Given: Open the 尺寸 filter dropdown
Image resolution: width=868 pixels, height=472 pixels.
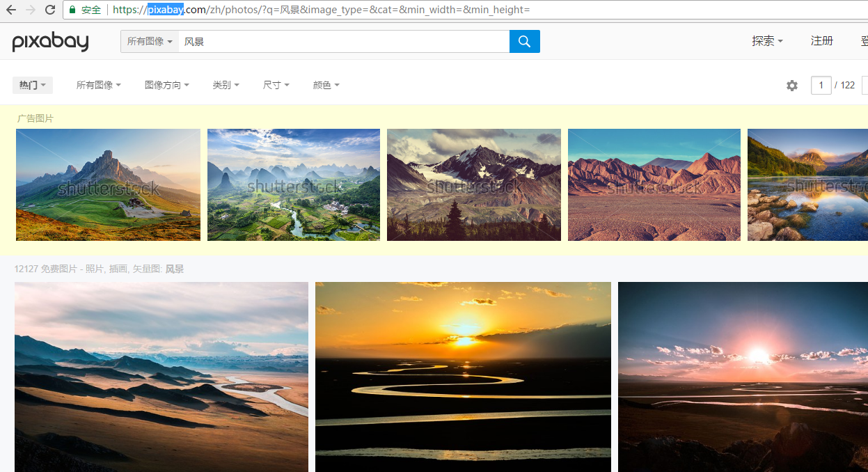Looking at the screenshot, I should pos(276,85).
